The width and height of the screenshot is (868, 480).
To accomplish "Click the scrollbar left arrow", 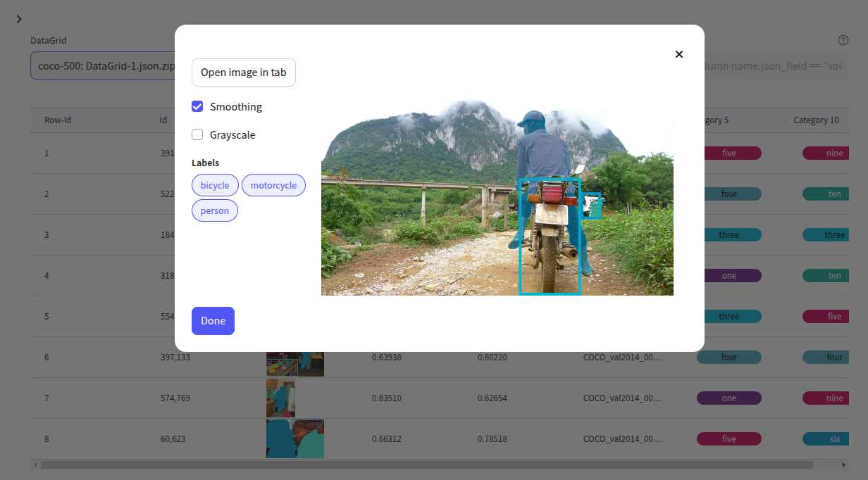I will point(35,465).
